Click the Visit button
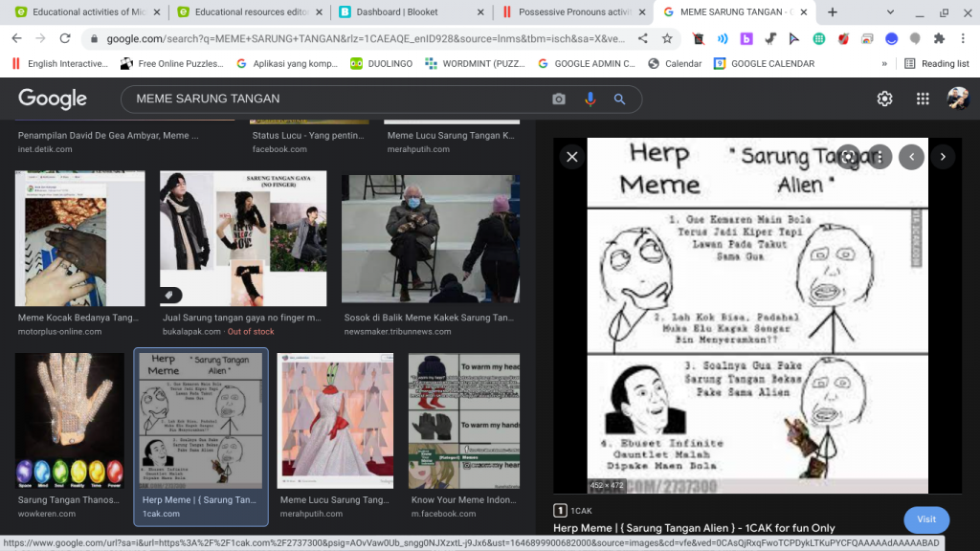Image resolution: width=980 pixels, height=551 pixels. pos(925,519)
